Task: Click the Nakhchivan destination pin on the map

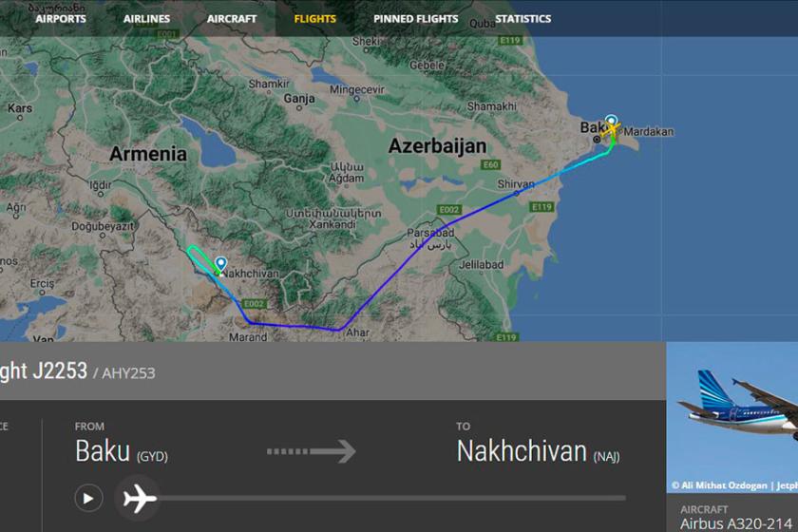Action: [x=220, y=263]
